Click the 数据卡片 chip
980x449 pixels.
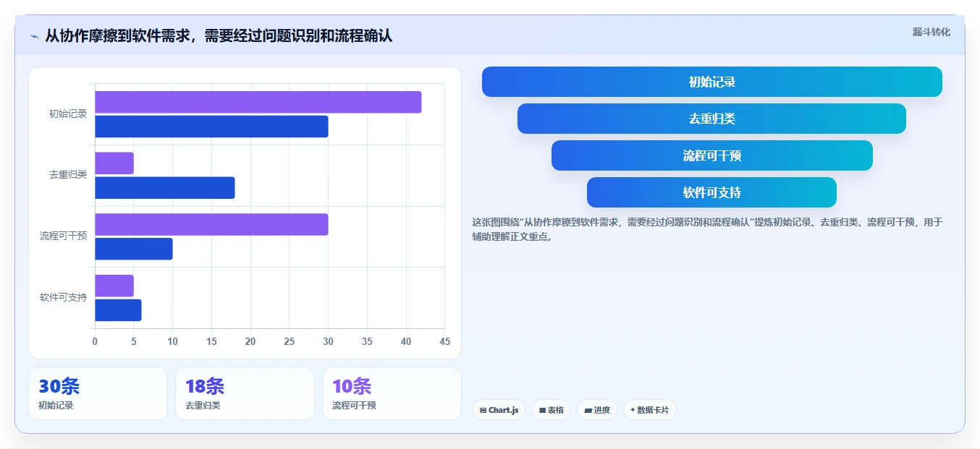click(x=649, y=410)
